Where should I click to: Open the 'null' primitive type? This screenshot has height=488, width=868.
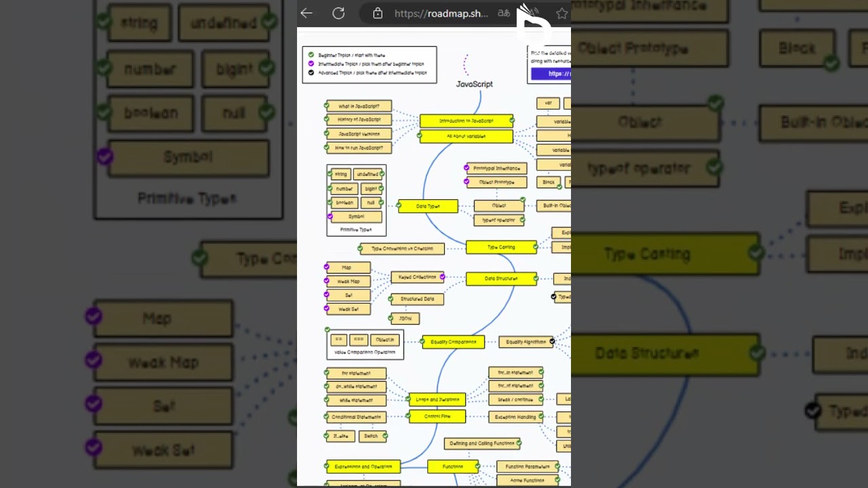pyautogui.click(x=371, y=203)
